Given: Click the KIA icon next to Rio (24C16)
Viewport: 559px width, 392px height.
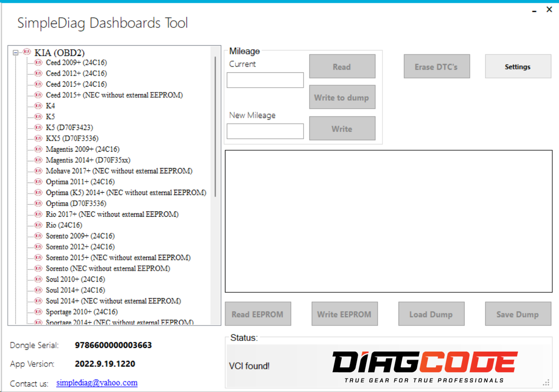Looking at the screenshot, I should (x=38, y=225).
